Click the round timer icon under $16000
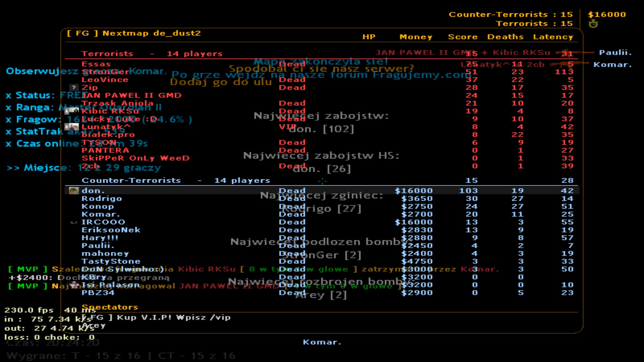This screenshot has width=644, height=362. click(x=593, y=24)
